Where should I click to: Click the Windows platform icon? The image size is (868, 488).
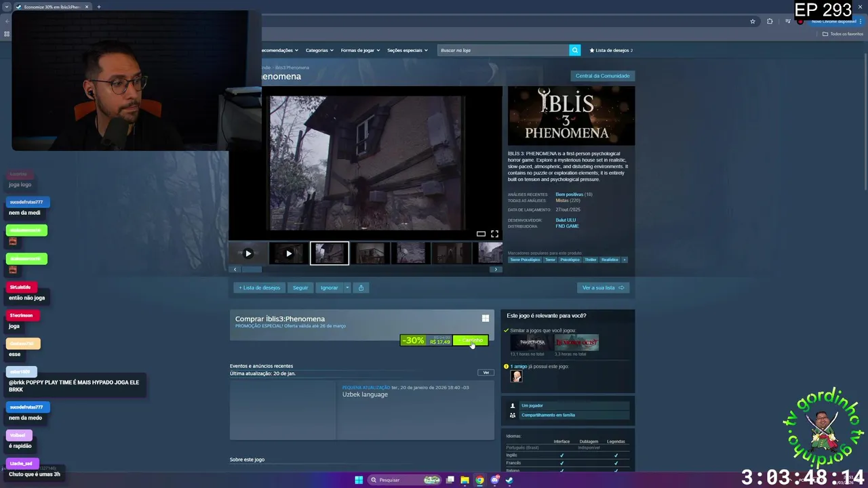click(x=486, y=318)
